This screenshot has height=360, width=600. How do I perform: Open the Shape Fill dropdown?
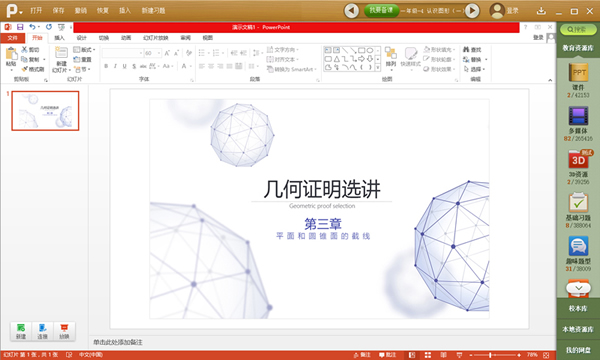tap(439, 50)
